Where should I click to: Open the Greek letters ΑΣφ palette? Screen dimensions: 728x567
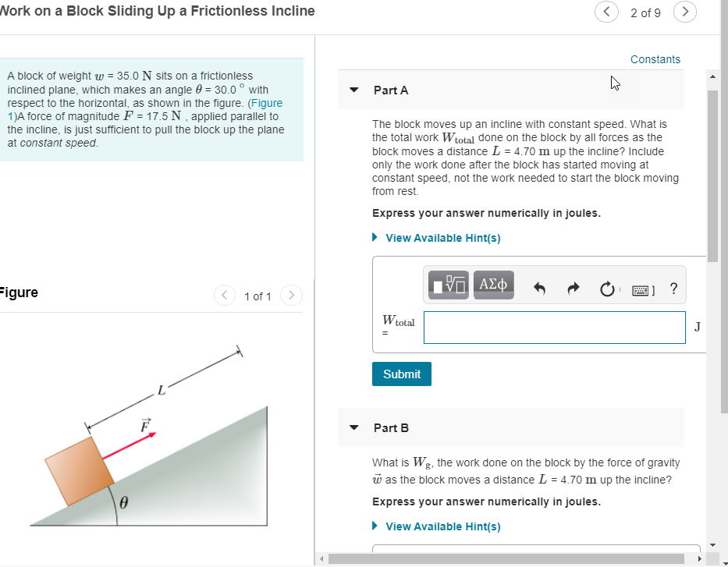493,285
